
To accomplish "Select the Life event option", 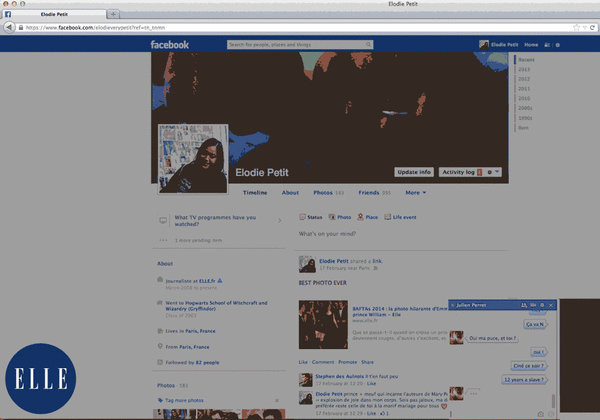I will 403,216.
